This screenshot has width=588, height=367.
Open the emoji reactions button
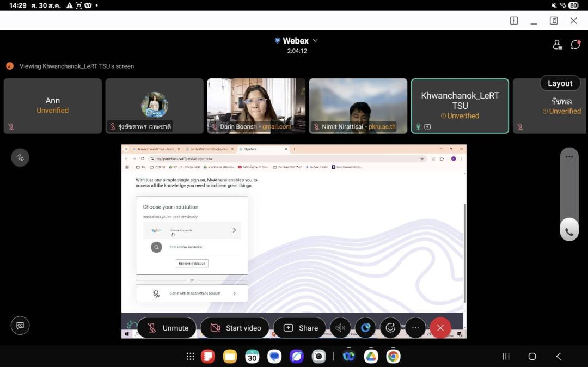pos(390,328)
